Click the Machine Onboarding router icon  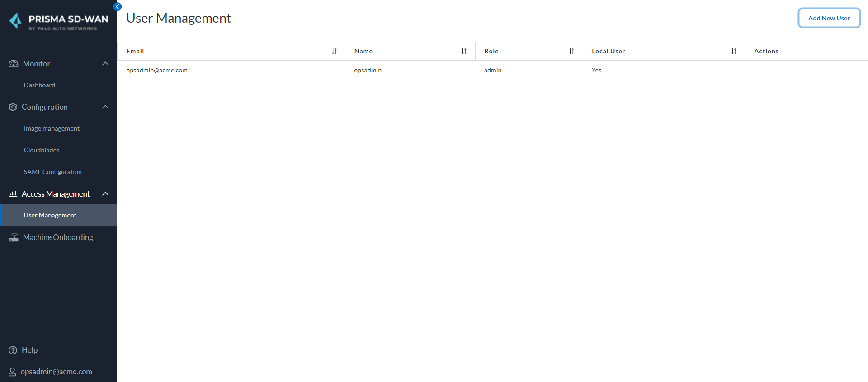[14, 237]
